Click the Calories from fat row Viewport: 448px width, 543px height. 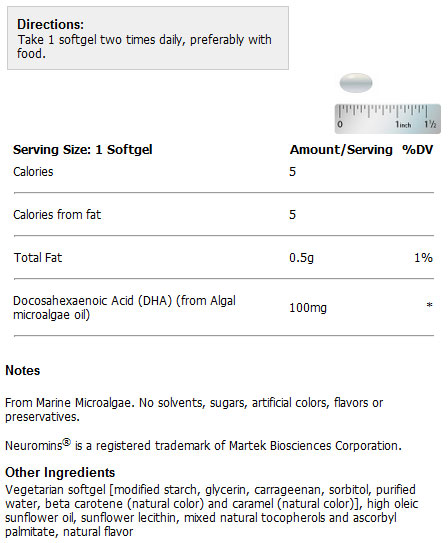tap(224, 215)
